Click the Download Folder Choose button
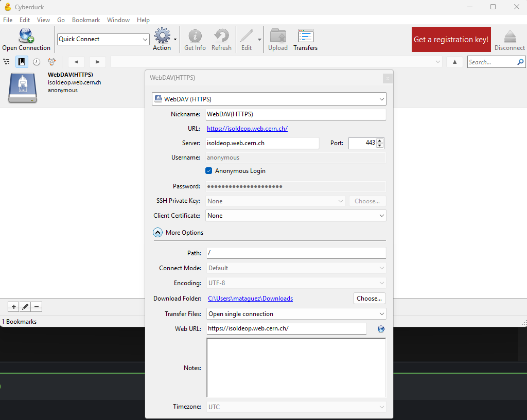The image size is (527, 420). click(x=369, y=299)
